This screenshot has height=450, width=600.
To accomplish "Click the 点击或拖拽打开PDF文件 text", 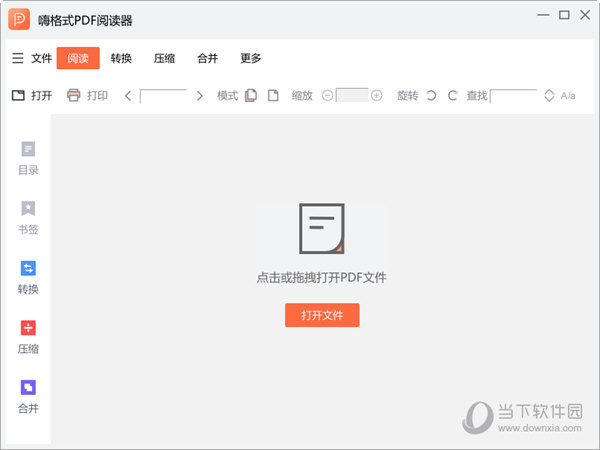I will (x=321, y=277).
